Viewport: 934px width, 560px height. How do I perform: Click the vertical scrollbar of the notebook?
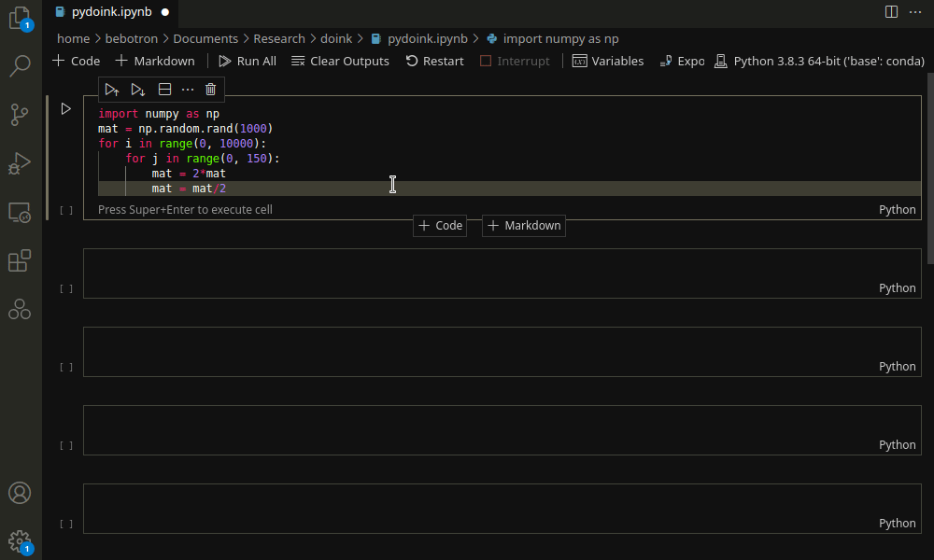(x=930, y=168)
